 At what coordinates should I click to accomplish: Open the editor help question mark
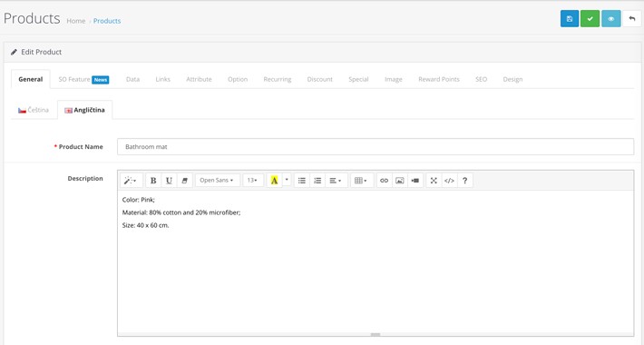465,180
